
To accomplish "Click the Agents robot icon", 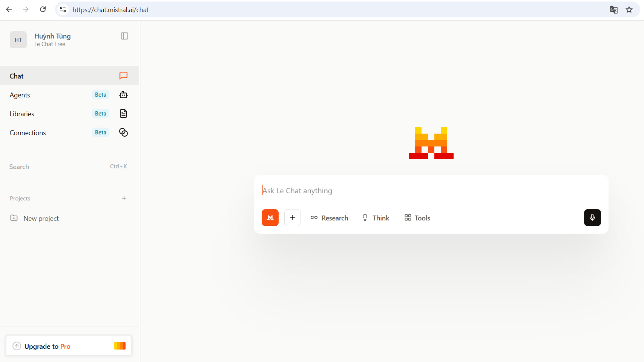I will click(123, 95).
